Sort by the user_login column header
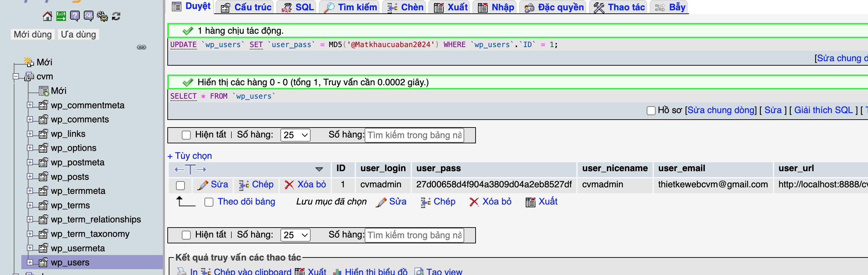This screenshot has width=868, height=275. point(383,168)
